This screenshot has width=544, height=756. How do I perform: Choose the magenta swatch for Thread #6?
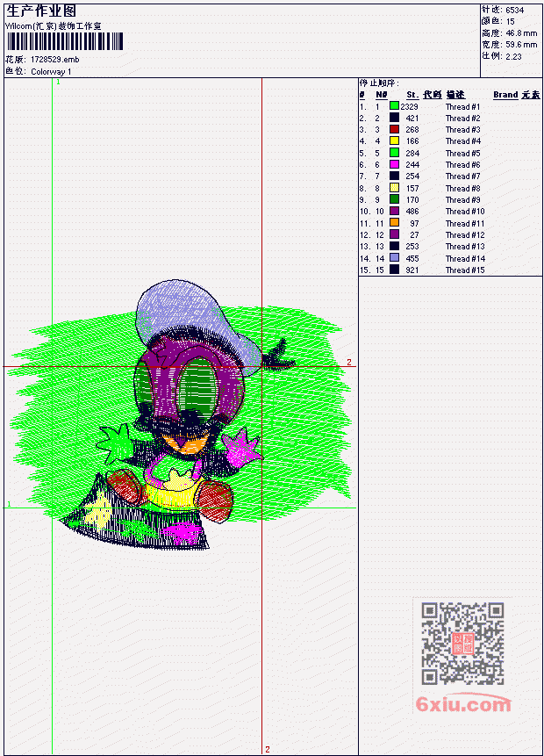click(x=394, y=164)
